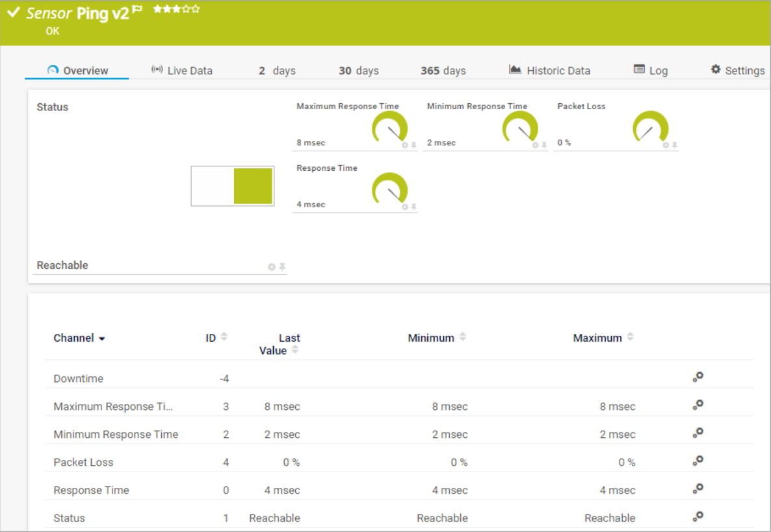
Task: Open gear icon next to Reachable status
Action: click(x=272, y=267)
